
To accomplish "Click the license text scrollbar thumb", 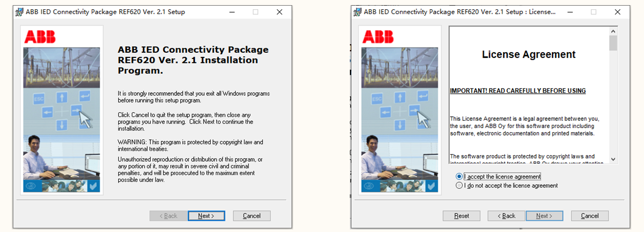I will coord(613,43).
